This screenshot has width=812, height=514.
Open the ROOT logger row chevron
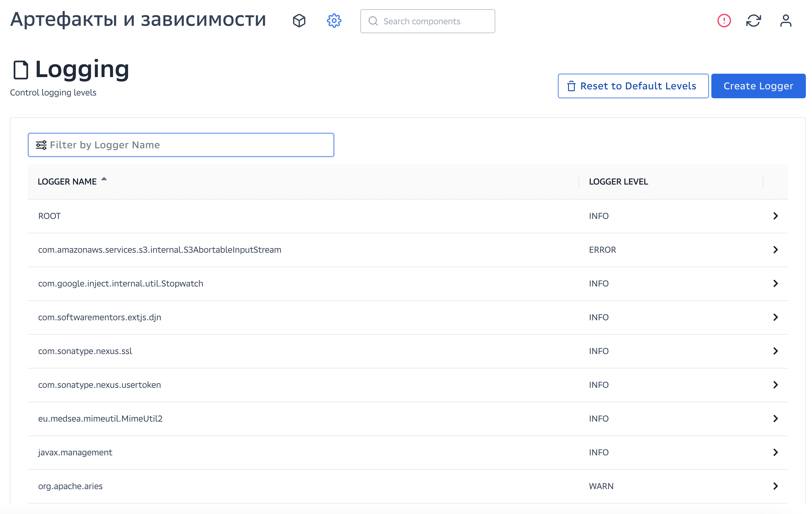pos(775,216)
